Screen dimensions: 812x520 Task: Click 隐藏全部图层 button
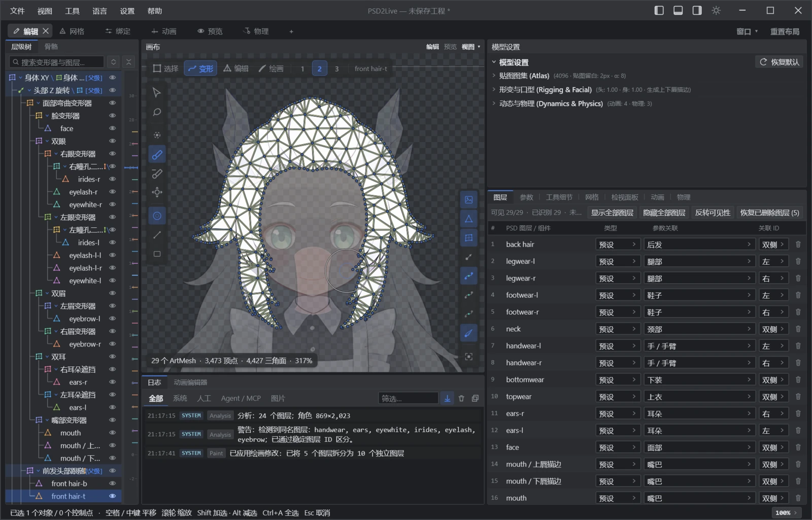tap(664, 213)
